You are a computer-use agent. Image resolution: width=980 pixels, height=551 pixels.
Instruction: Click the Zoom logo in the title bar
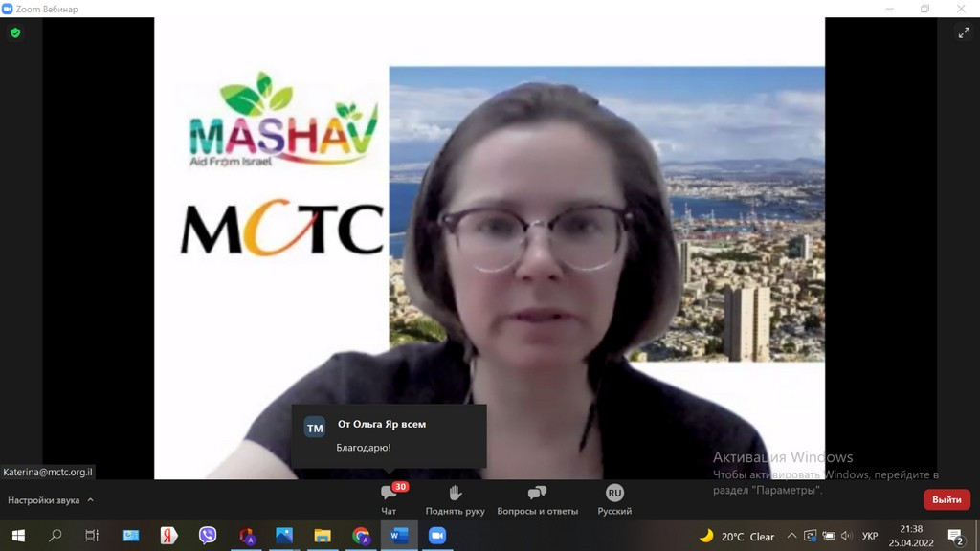[8, 9]
